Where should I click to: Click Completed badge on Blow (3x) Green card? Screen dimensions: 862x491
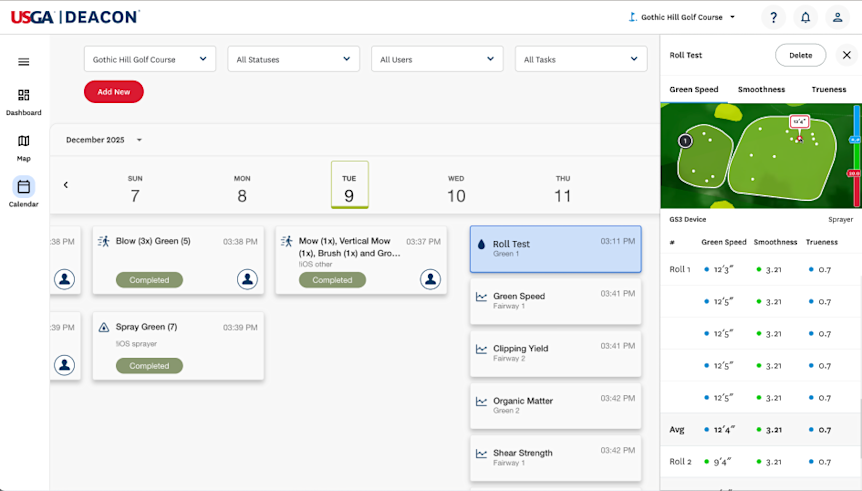[x=149, y=280]
